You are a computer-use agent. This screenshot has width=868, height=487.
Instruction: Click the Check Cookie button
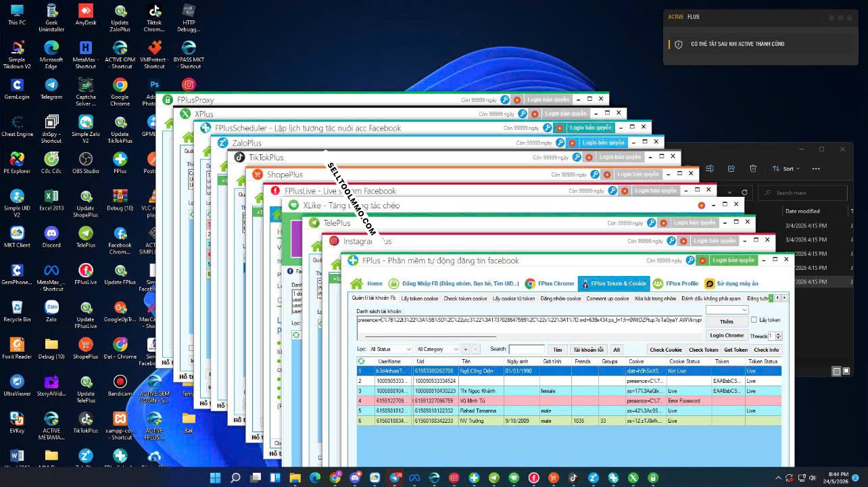tap(666, 350)
